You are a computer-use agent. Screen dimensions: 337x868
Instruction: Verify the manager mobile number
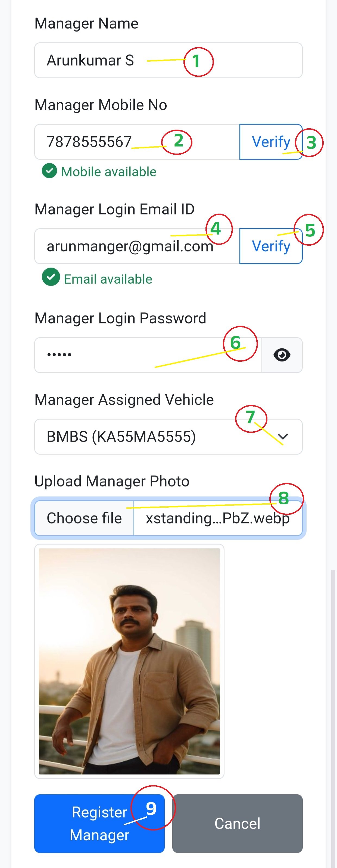(271, 142)
